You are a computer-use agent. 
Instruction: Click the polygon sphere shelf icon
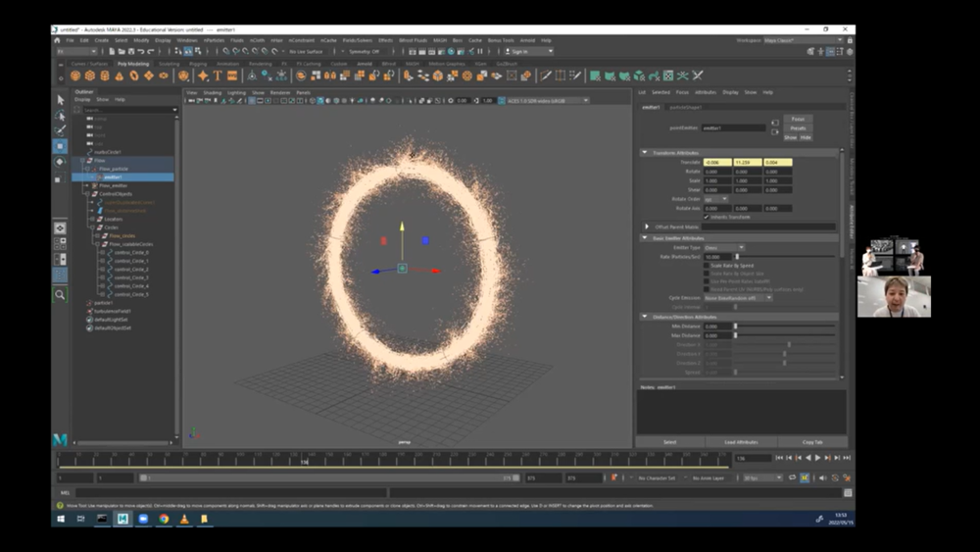(74, 75)
